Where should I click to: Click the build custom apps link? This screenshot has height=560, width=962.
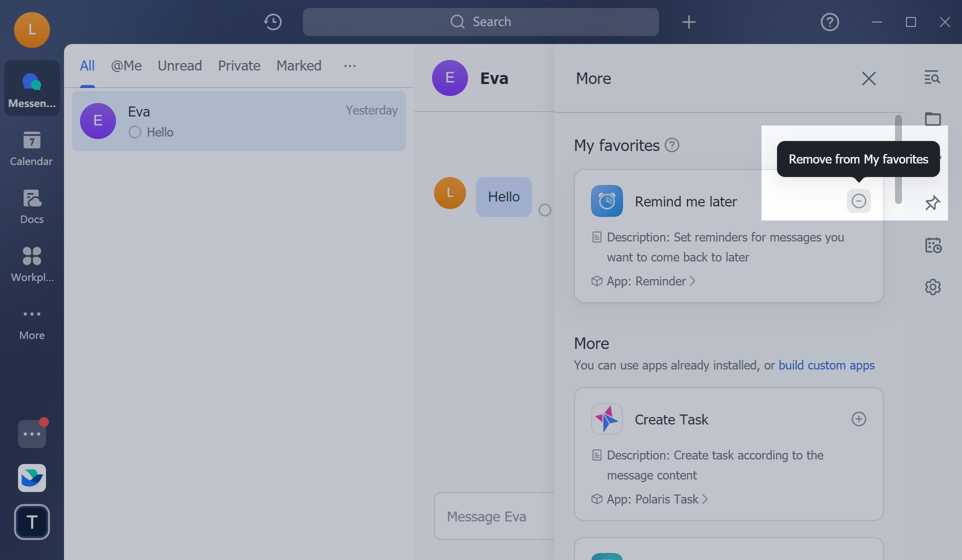pos(826,365)
